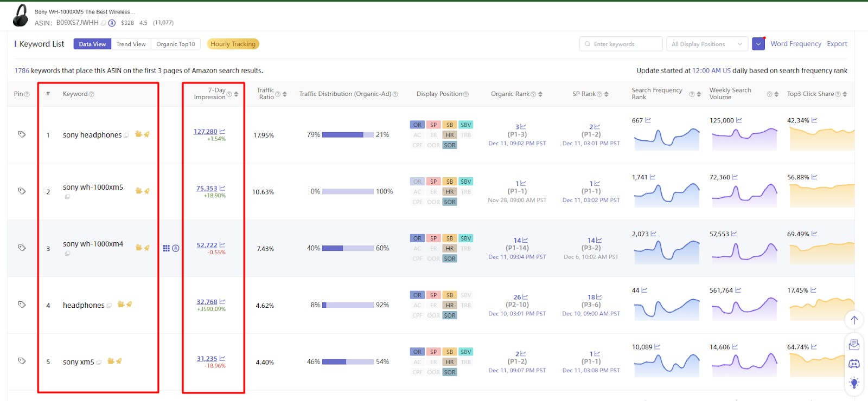868x401 pixels.
Task: Focus the Enter keywords search field
Action: click(x=621, y=44)
